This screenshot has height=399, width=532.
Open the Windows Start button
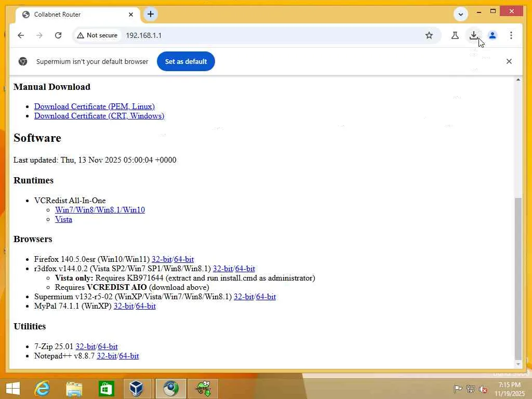[13, 389]
